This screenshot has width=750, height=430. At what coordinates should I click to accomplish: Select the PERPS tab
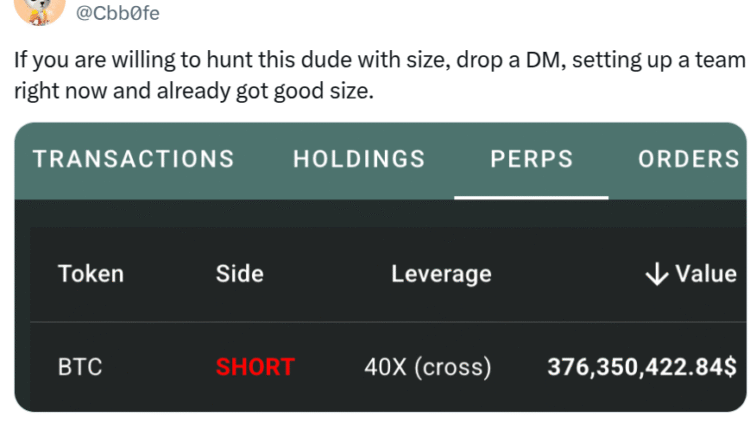(531, 159)
